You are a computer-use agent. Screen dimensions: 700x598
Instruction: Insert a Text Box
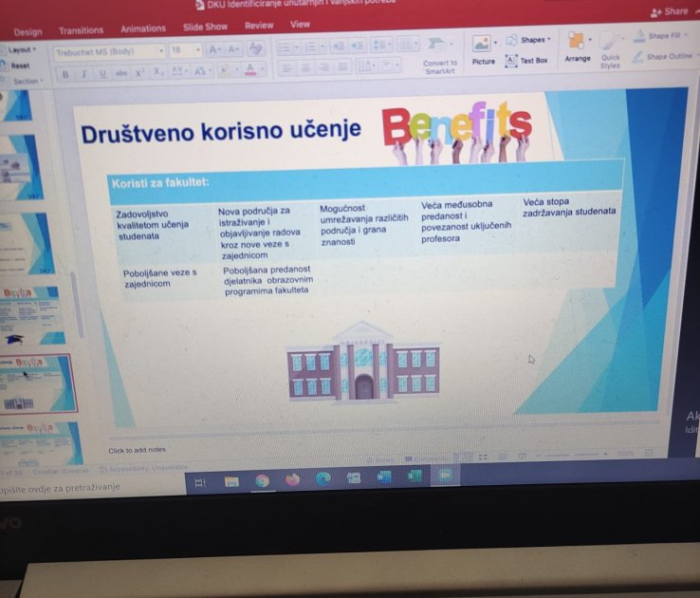(527, 61)
